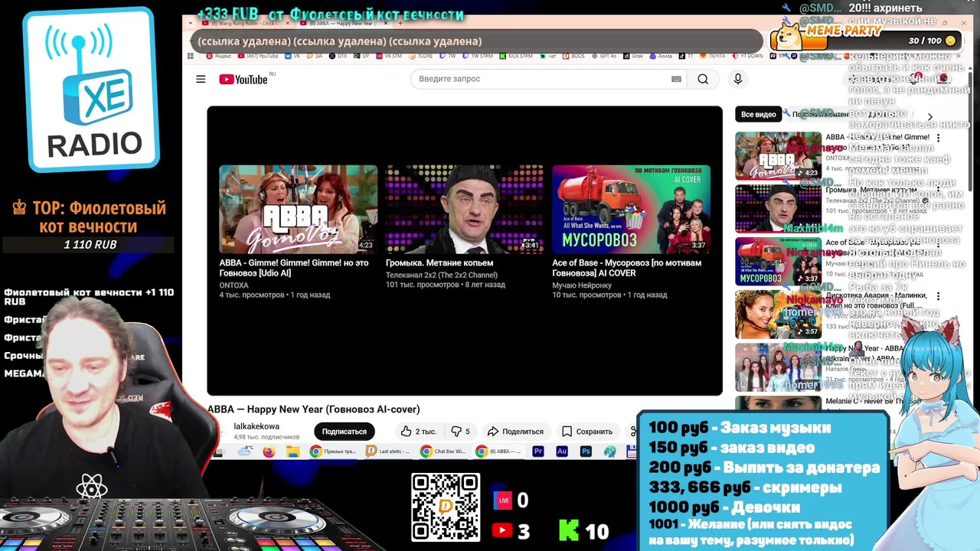Open browser apps grid in bookmarks bar
Image resolution: width=980 pixels, height=551 pixels.
pyautogui.click(x=191, y=56)
